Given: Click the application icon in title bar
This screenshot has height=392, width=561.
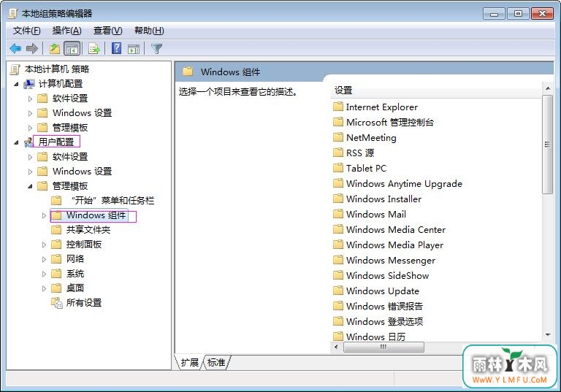Looking at the screenshot, I should pyautogui.click(x=12, y=14).
